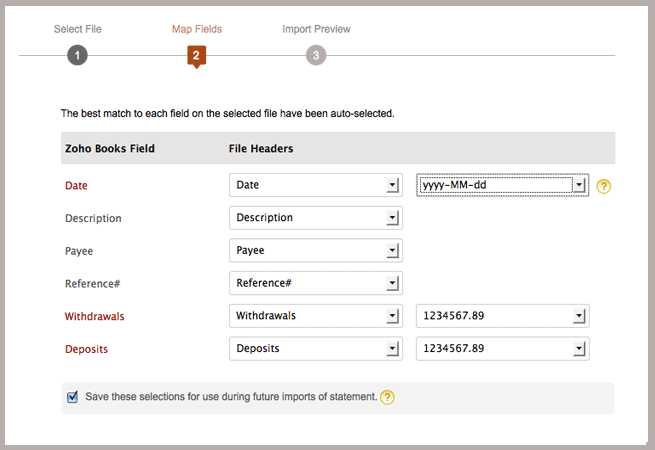Open the Date file header dropdown
The height and width of the screenshot is (450, 655).
pyautogui.click(x=316, y=185)
